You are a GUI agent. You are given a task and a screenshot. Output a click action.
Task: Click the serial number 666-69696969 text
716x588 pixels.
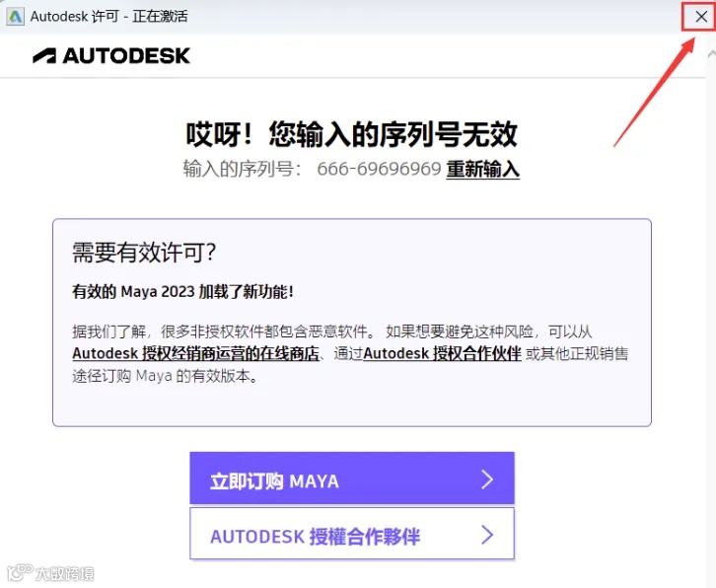coord(379,169)
